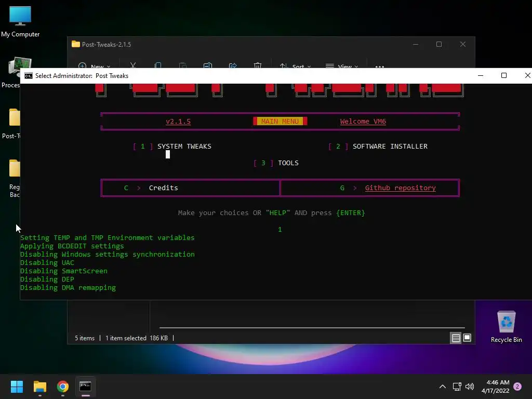Open the notification badge showing 2
Viewport: 532px width, 399px height.
tap(517, 387)
